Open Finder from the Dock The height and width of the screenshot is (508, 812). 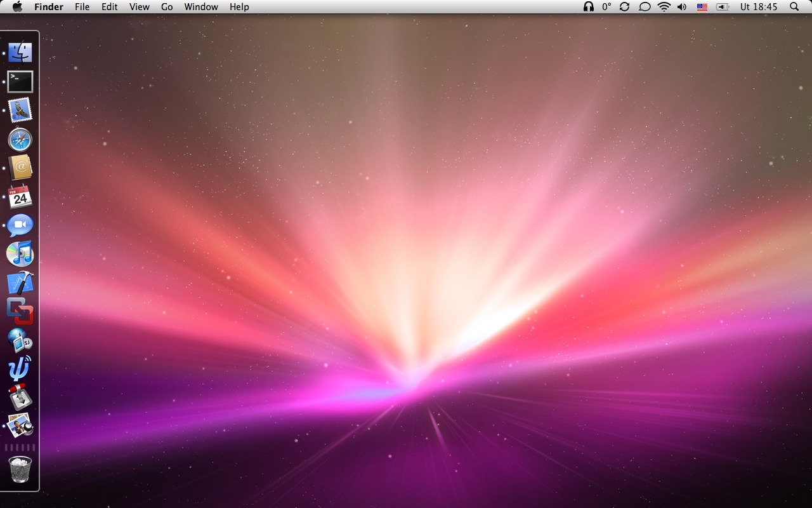click(20, 53)
